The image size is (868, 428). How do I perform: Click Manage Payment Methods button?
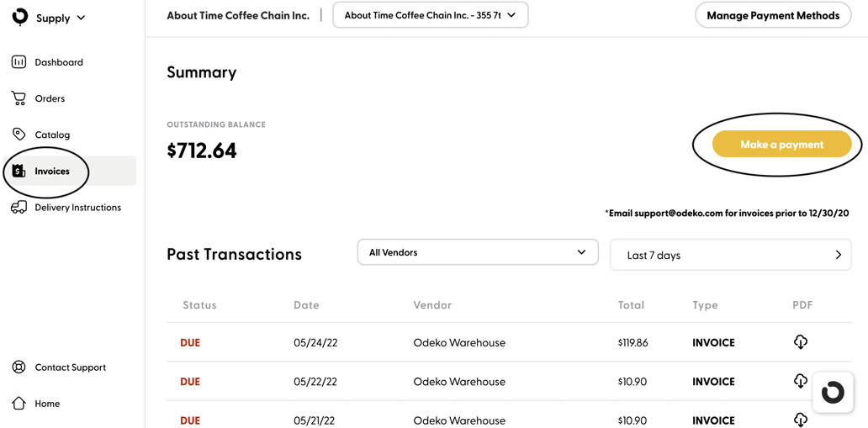pyautogui.click(x=772, y=15)
